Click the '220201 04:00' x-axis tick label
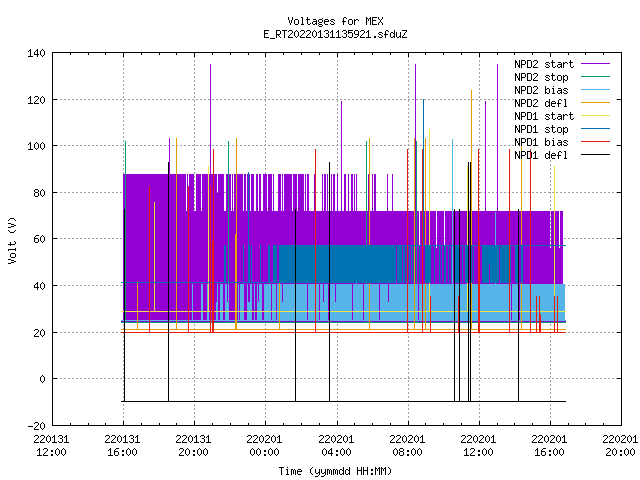Screen dimensions: 640x480 (x=336, y=446)
